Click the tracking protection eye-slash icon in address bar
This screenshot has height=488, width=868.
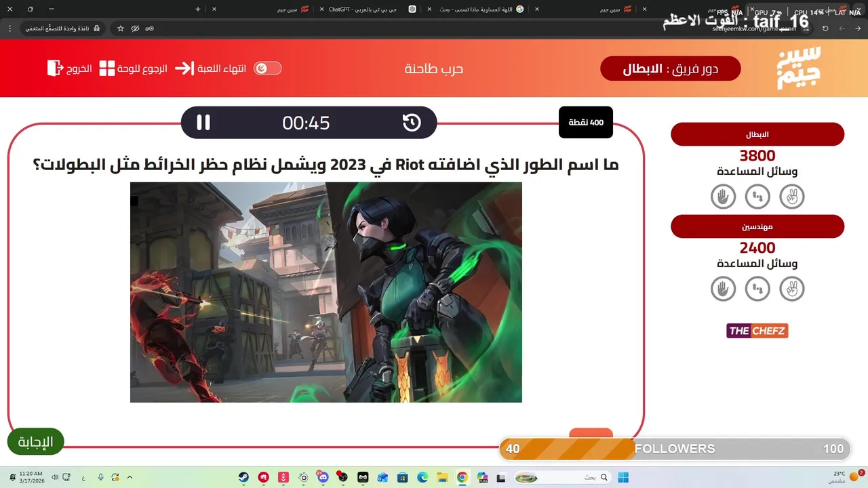[135, 28]
